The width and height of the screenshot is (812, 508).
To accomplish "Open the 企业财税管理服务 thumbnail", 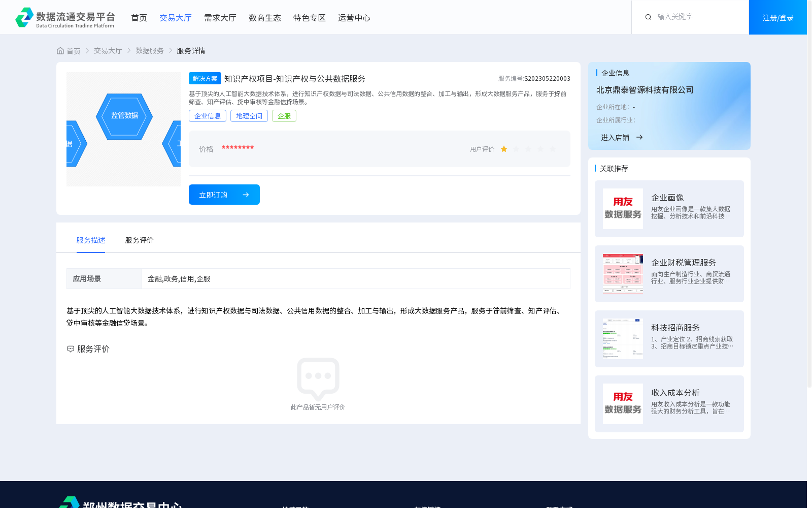I will (623, 274).
